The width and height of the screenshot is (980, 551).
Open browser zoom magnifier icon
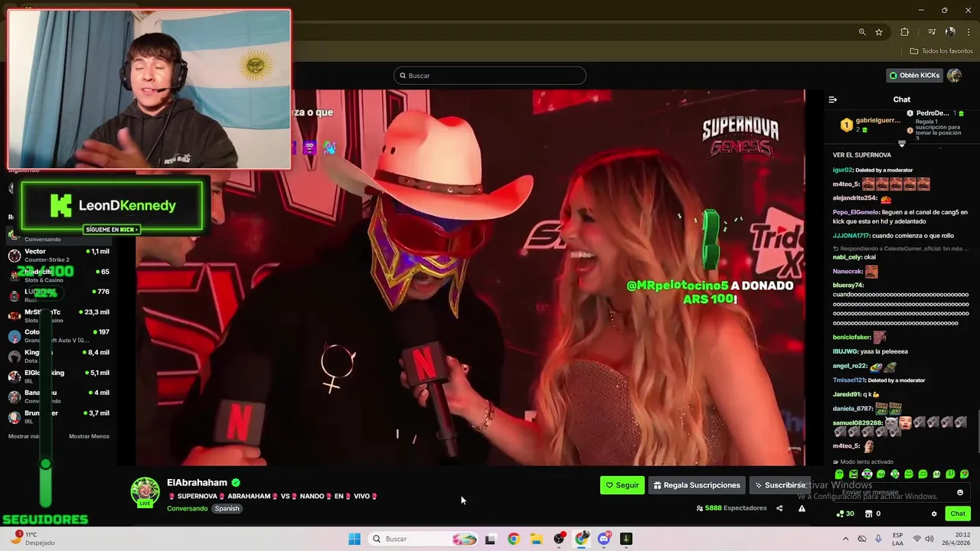pos(862,32)
